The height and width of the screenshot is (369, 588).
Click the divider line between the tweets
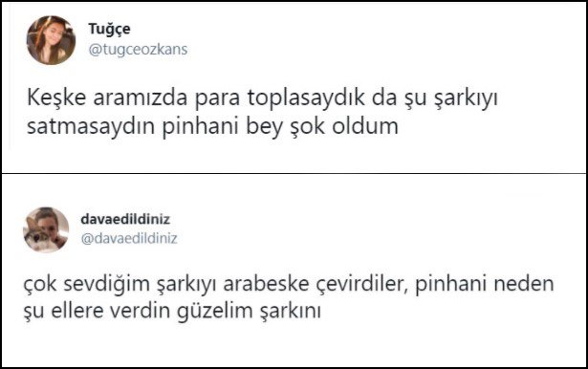294,173
